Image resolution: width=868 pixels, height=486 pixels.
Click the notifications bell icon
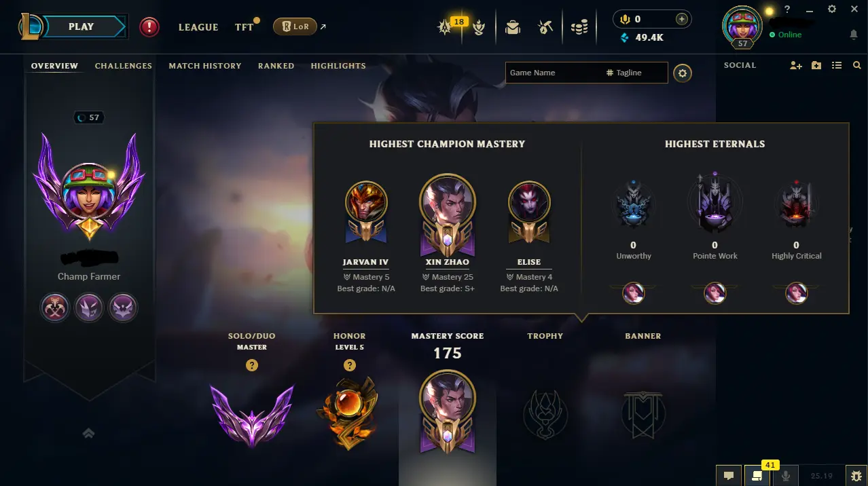click(854, 35)
